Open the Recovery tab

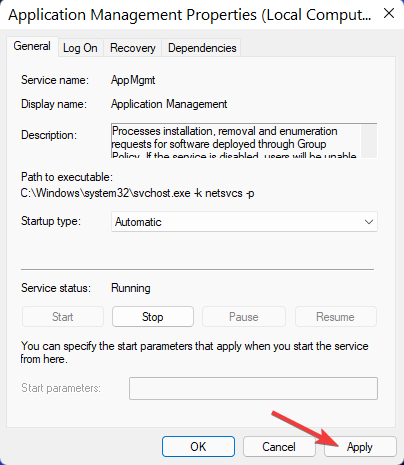(133, 48)
